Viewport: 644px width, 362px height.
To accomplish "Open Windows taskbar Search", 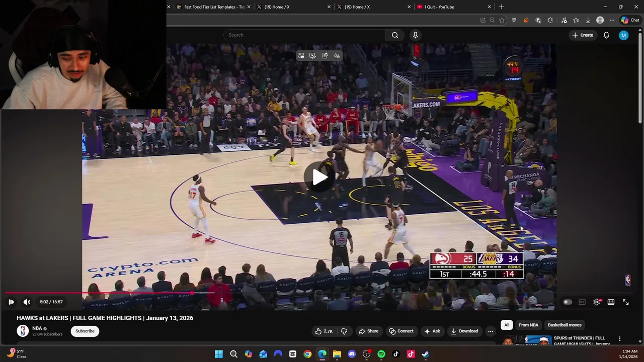I will [233, 354].
